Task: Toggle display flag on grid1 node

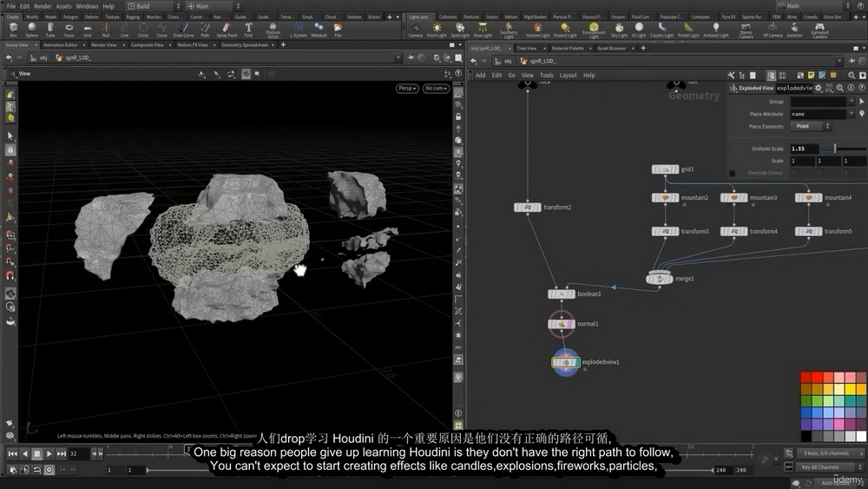Action: (675, 169)
